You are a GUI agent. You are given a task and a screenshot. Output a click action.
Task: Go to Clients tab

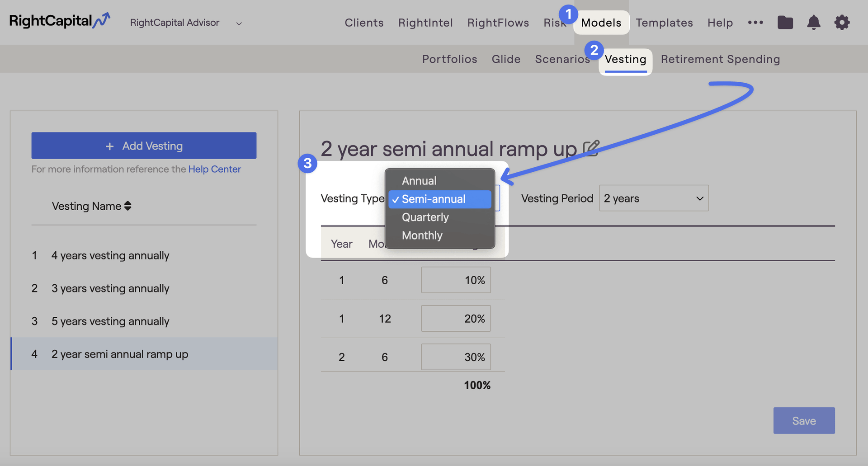coord(364,23)
